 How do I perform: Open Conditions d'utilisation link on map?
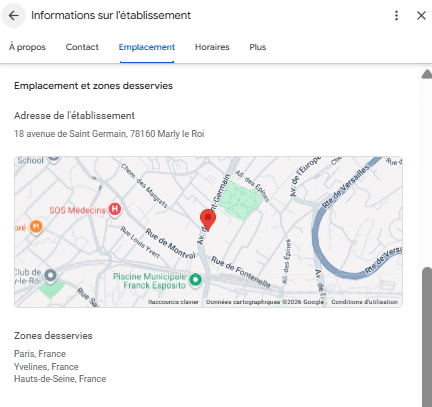point(364,302)
